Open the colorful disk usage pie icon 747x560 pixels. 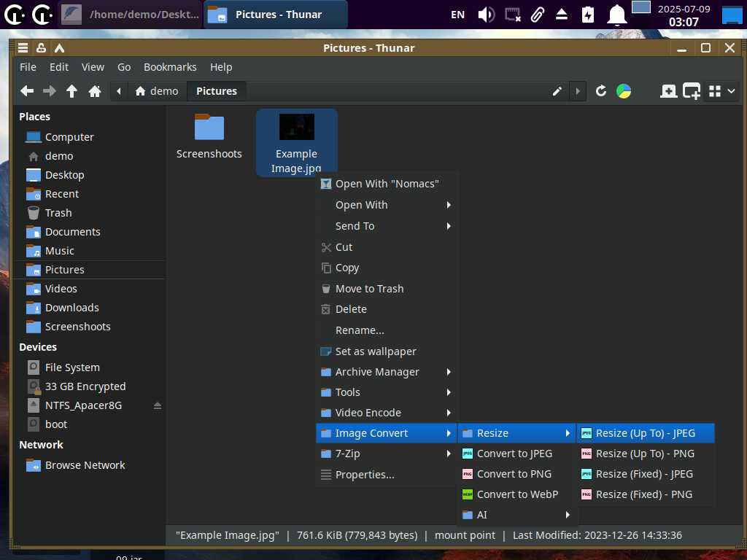(624, 90)
